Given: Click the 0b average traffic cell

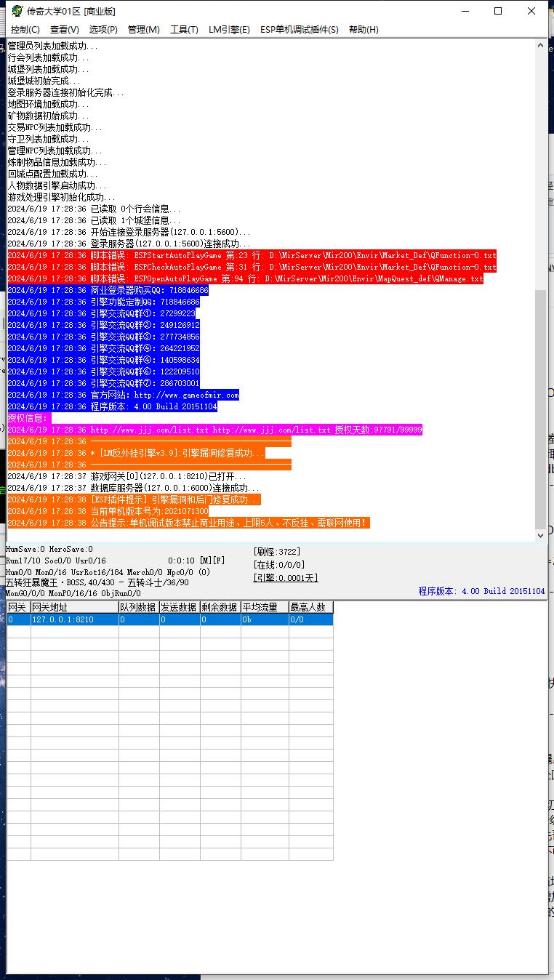Looking at the screenshot, I should (x=265, y=619).
